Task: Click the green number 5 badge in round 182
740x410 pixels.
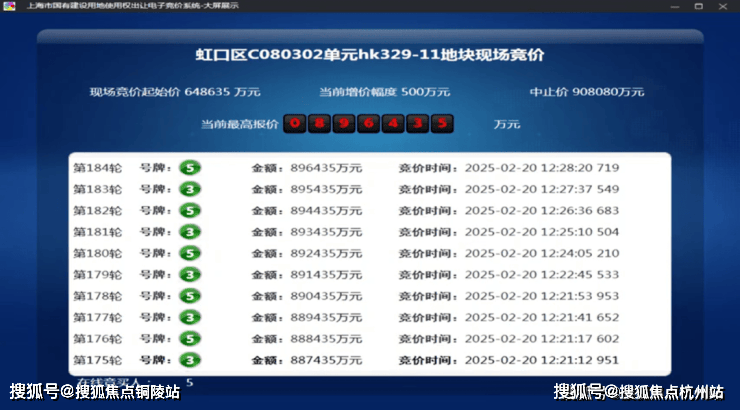Action: click(190, 210)
